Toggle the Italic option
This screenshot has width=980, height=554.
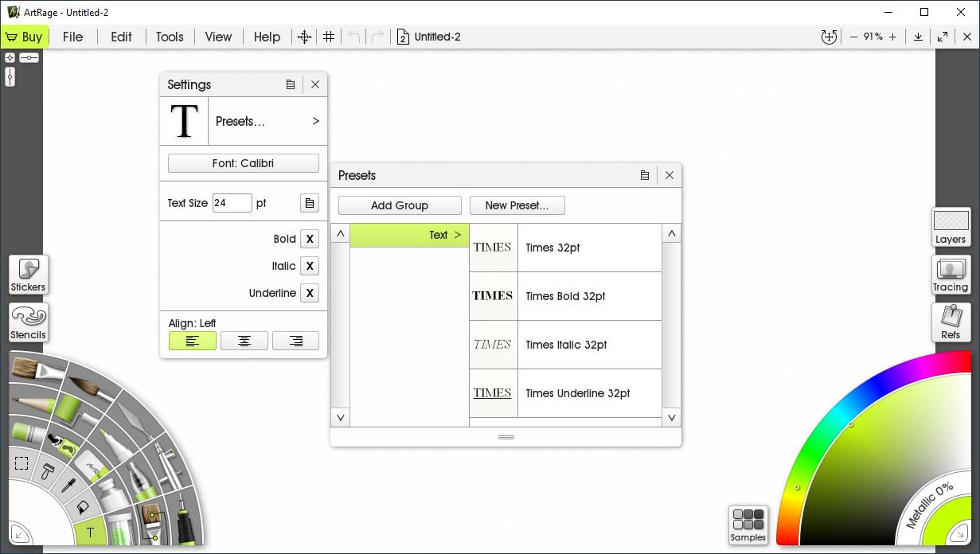pyautogui.click(x=310, y=266)
